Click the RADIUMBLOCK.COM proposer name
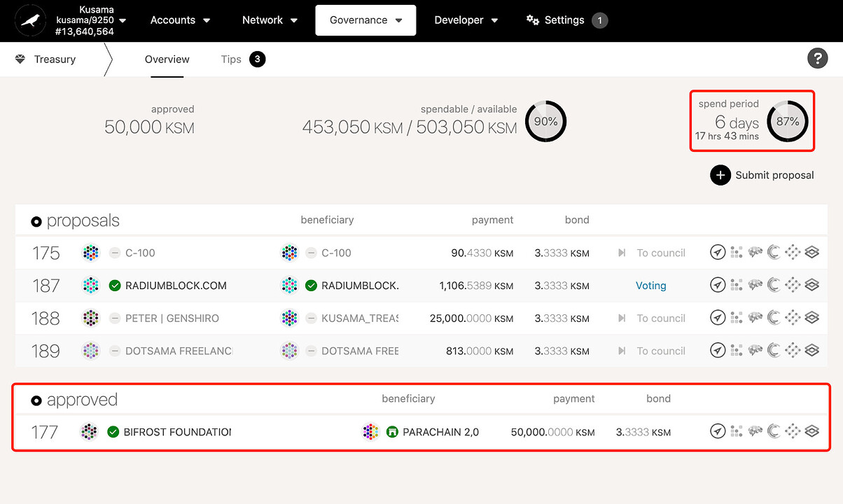 point(176,286)
